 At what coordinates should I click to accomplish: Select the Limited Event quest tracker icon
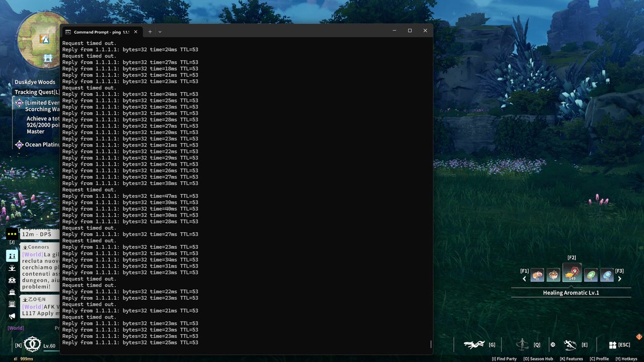pyautogui.click(x=19, y=102)
